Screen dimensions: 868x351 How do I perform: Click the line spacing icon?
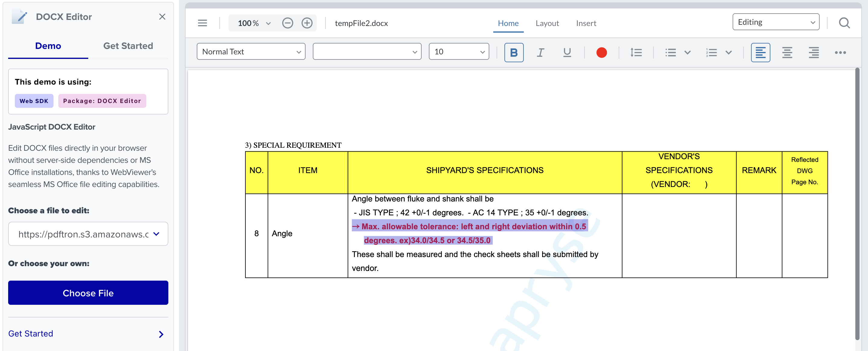point(636,52)
